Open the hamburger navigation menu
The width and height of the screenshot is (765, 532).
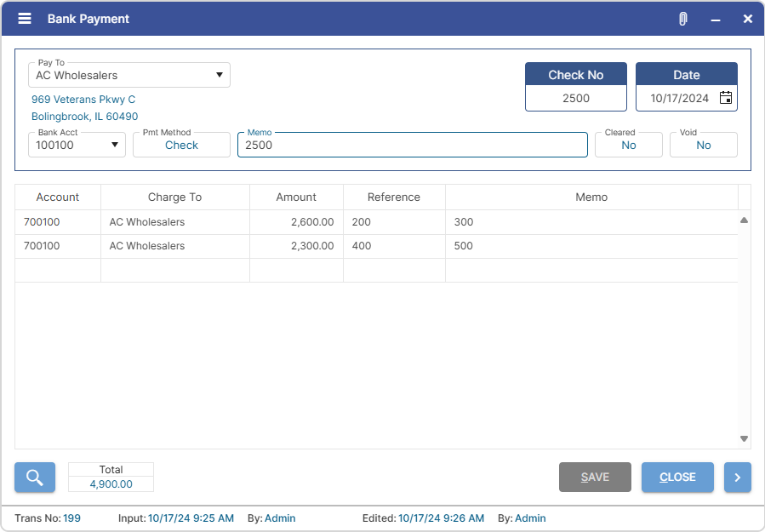tap(24, 18)
